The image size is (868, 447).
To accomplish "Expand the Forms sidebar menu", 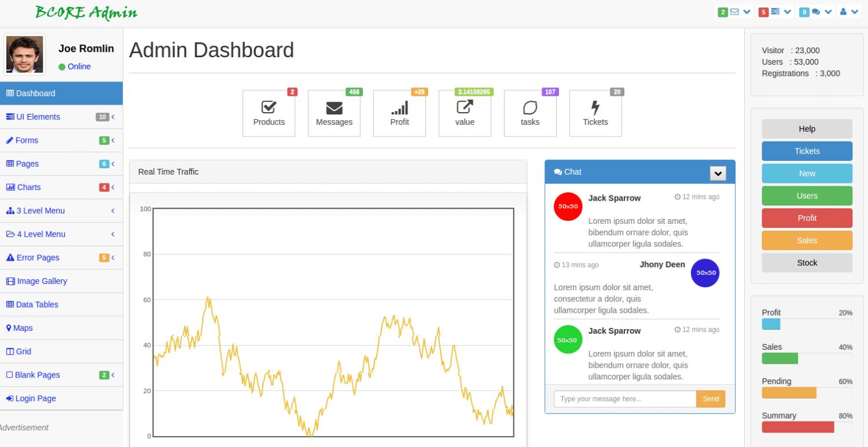I will tap(61, 141).
